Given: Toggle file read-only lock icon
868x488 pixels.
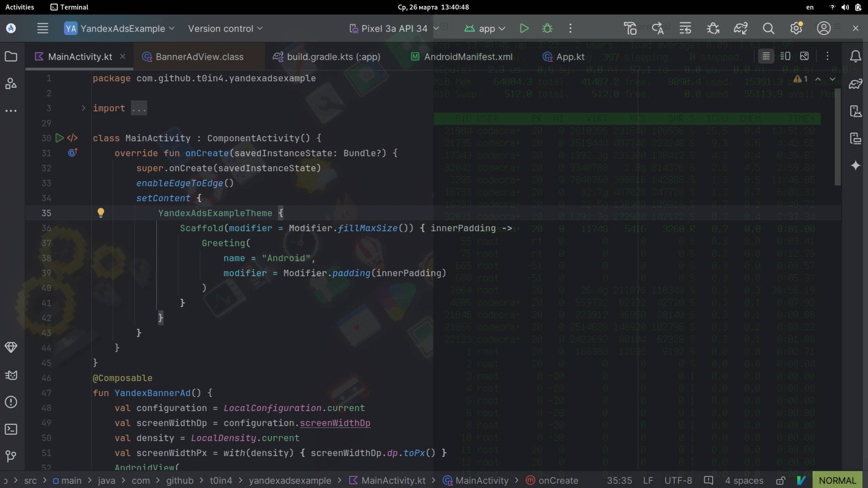Looking at the screenshot, I should (781, 480).
